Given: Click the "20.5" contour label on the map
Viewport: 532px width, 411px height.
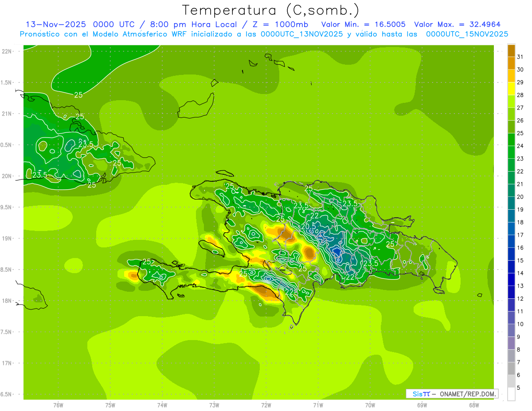Looking at the screenshot, I should [309, 226].
